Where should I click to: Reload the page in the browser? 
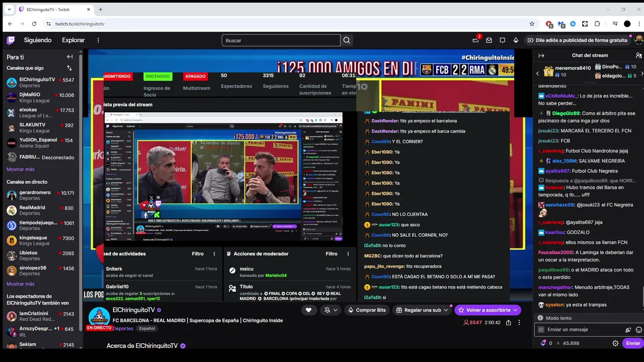point(34,24)
